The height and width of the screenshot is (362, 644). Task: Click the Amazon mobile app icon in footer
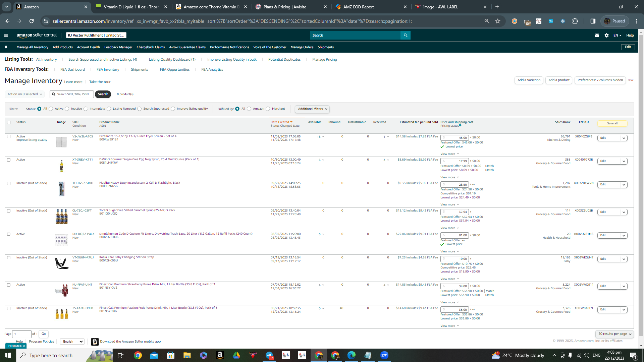tap(95, 342)
